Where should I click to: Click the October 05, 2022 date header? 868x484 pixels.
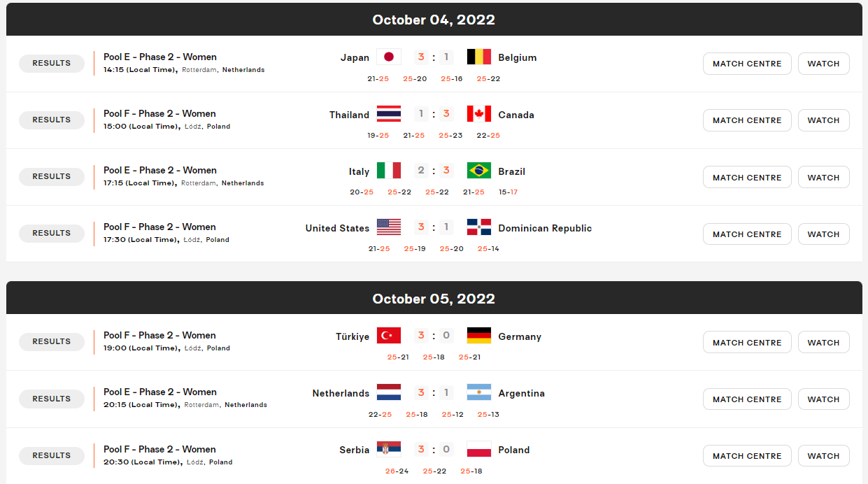tap(434, 299)
